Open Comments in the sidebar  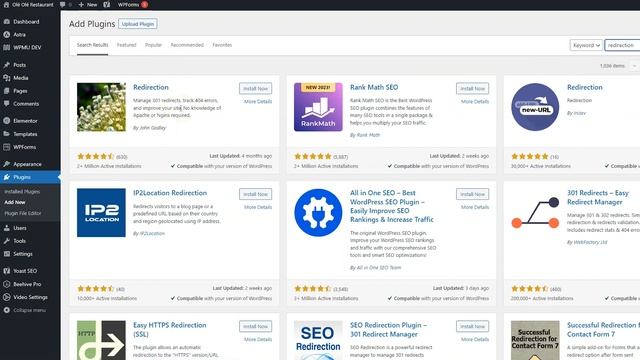pos(26,104)
